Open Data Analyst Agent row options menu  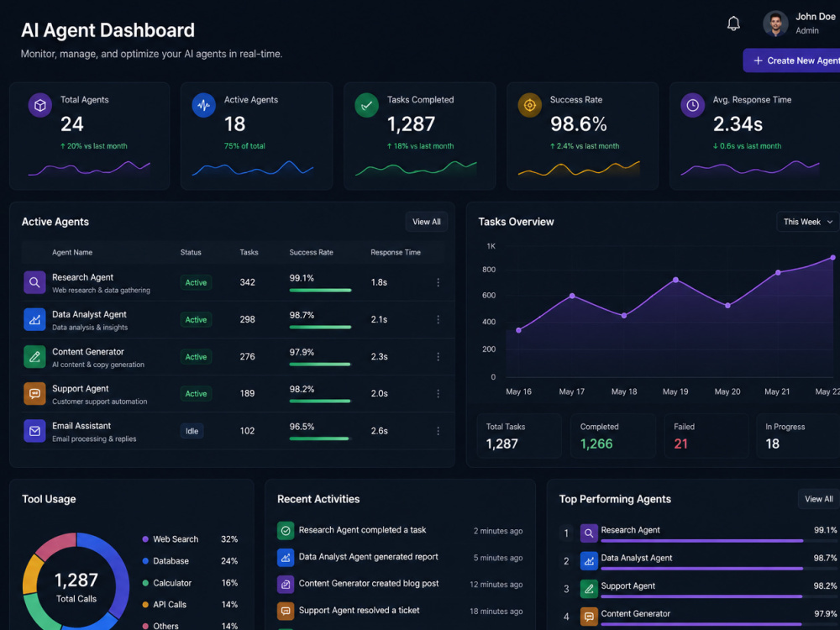coord(438,319)
